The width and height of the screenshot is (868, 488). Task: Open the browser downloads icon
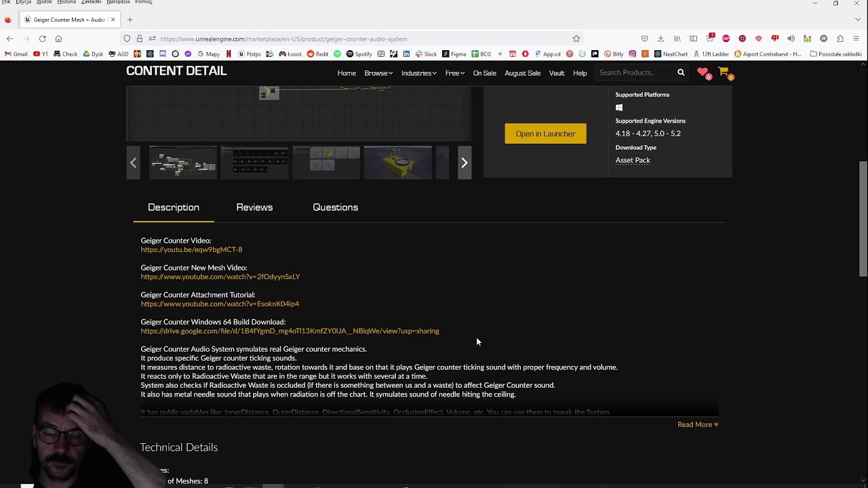[660, 39]
